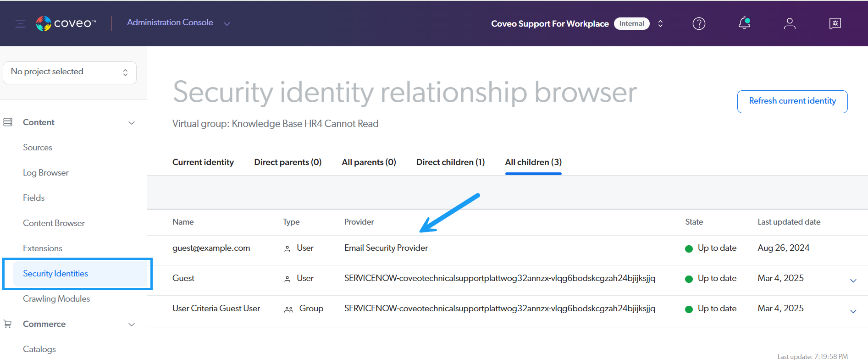Image resolution: width=868 pixels, height=364 pixels.
Task: Click the Name column header
Action: click(183, 222)
